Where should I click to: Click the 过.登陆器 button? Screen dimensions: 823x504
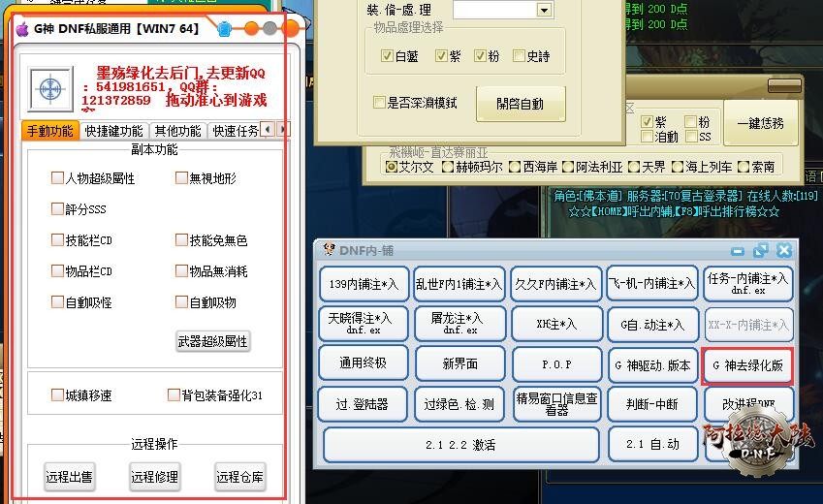tap(363, 404)
